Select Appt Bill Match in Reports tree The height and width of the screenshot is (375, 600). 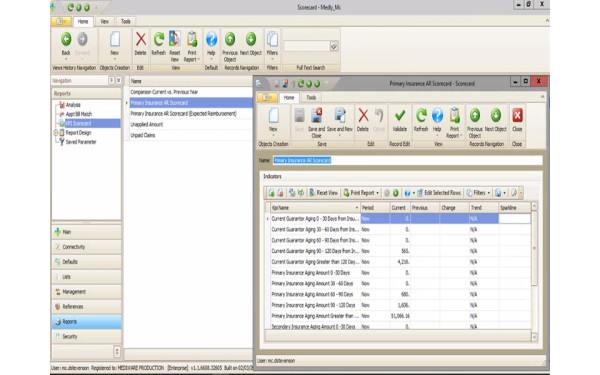click(78, 114)
